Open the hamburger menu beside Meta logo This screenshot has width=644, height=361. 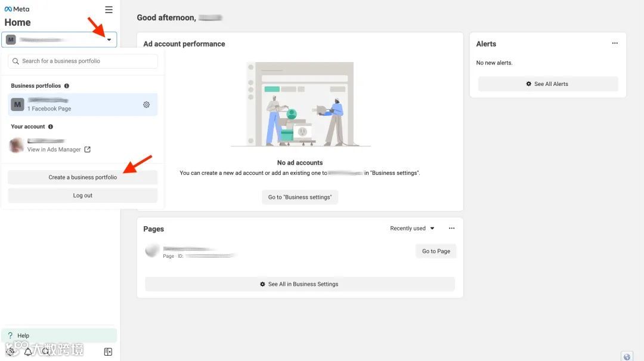click(x=109, y=10)
